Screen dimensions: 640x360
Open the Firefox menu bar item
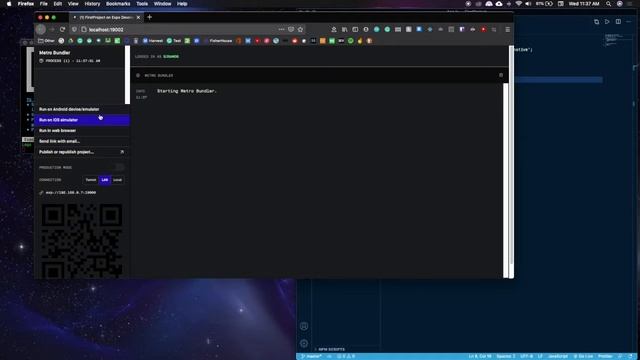[x=26, y=4]
